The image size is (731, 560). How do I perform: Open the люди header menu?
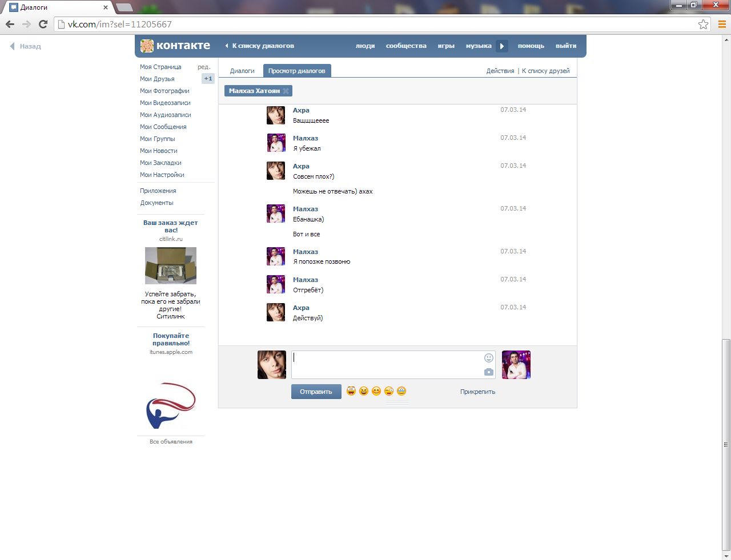365,46
